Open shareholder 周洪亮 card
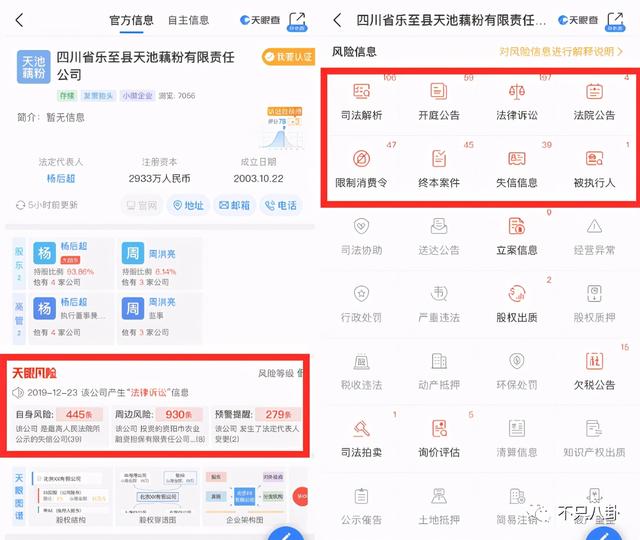Screen dimensions: 640x540 (160, 264)
